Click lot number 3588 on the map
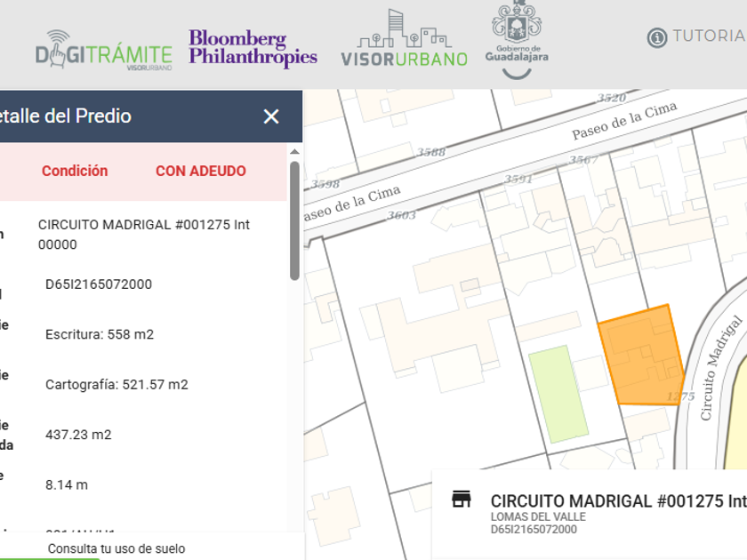Image resolution: width=747 pixels, height=560 pixels. pos(431,152)
